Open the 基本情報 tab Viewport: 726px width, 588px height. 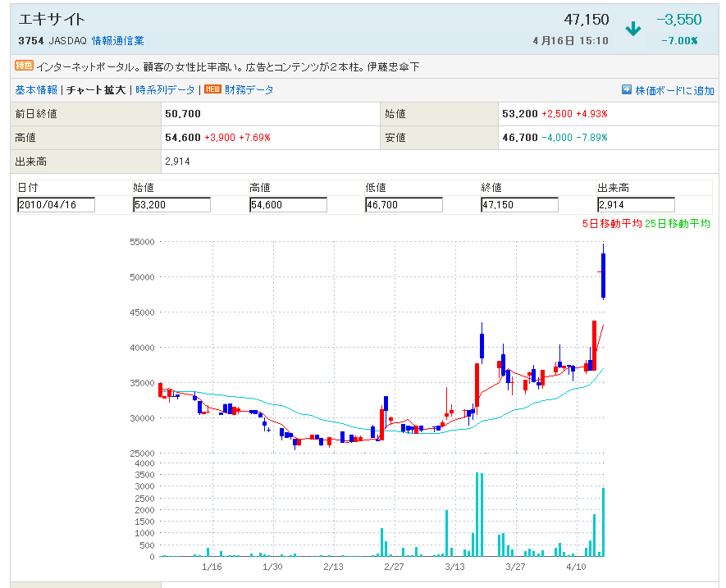(36, 90)
